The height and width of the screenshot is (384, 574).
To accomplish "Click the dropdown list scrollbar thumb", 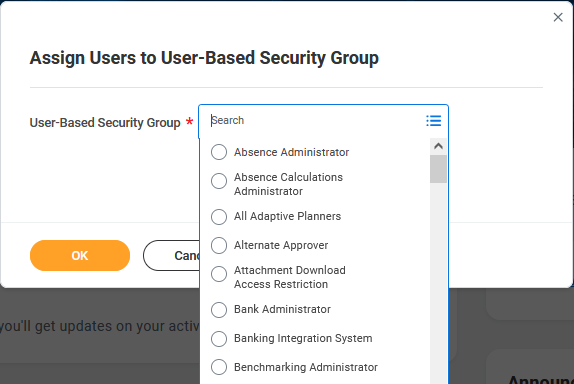I will pyautogui.click(x=438, y=169).
